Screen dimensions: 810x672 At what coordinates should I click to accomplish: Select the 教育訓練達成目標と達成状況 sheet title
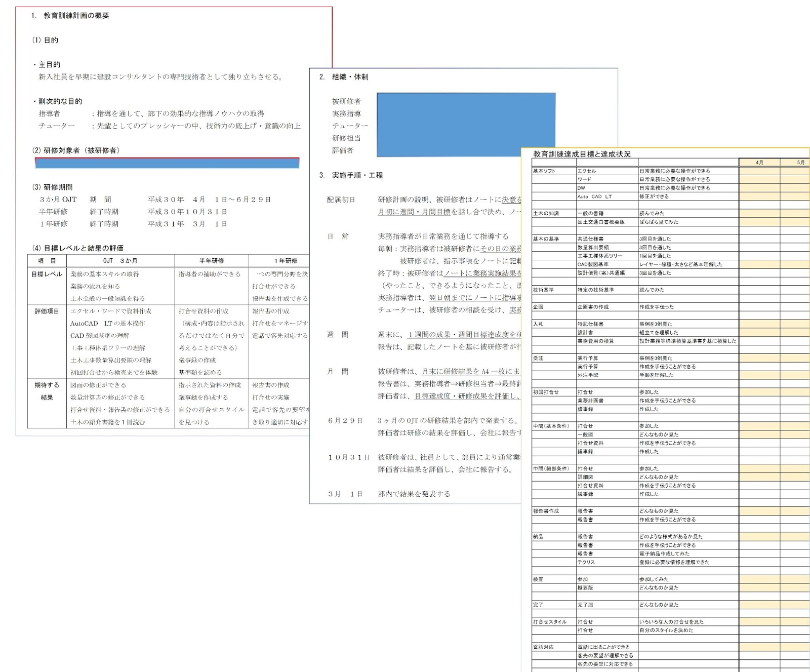[582, 153]
